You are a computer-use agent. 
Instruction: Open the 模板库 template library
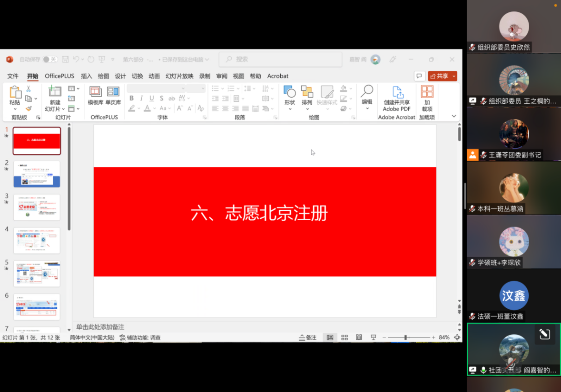click(x=95, y=92)
